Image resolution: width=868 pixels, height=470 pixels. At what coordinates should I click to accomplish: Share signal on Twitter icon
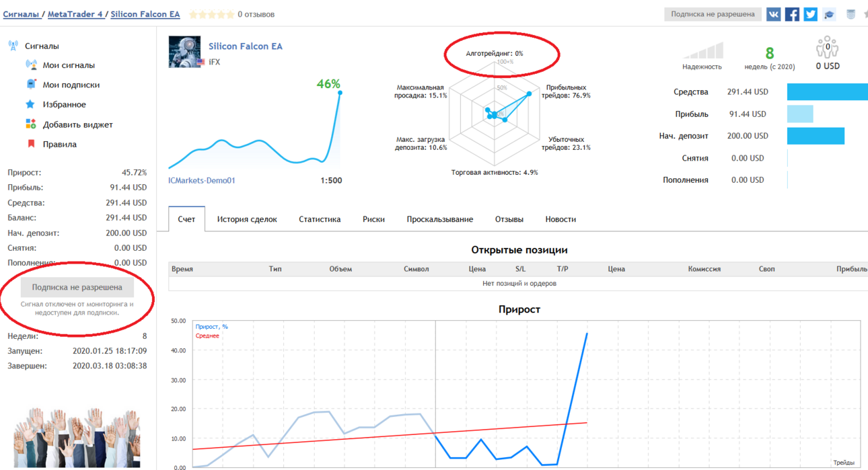[x=810, y=14]
